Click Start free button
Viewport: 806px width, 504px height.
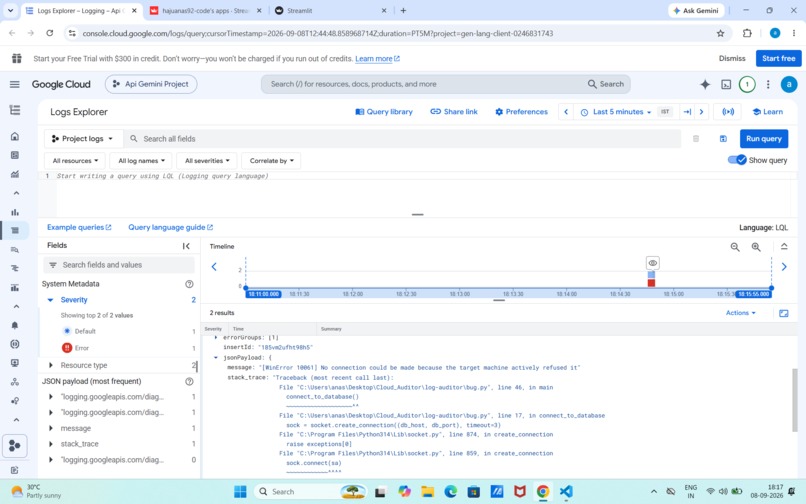pos(778,59)
